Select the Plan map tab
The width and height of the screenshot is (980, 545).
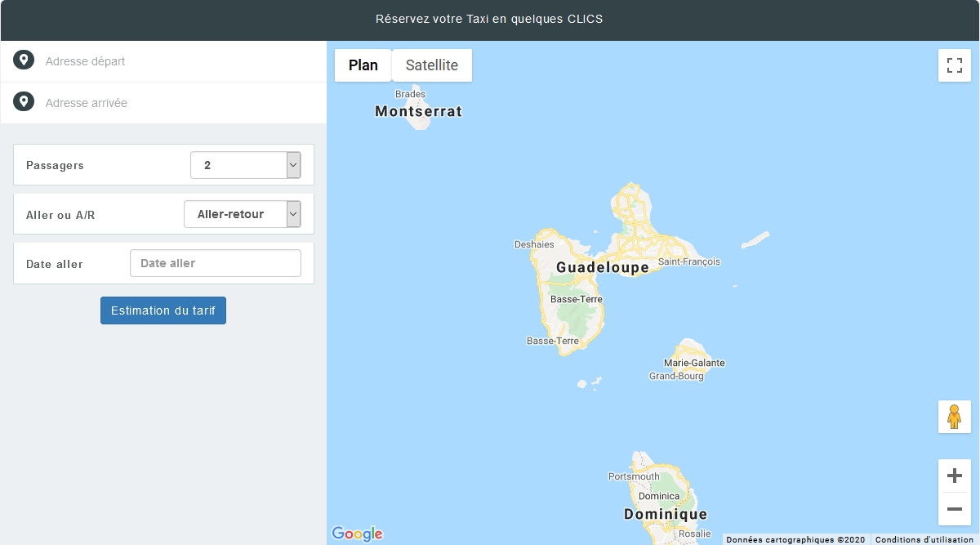tap(363, 65)
